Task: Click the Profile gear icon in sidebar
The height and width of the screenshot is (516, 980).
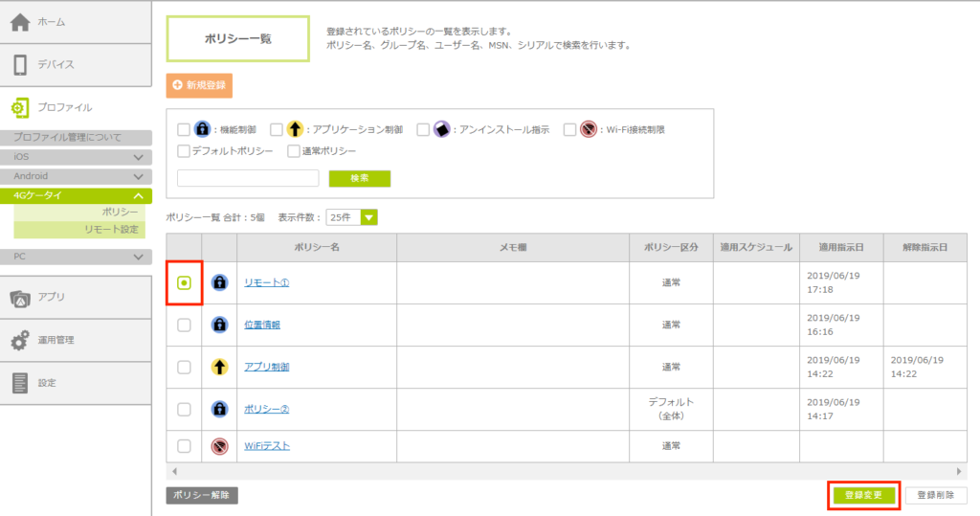Action: coord(20,107)
